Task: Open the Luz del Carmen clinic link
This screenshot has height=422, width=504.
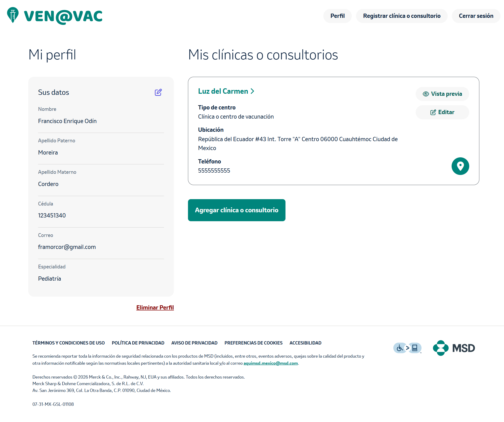Action: pyautogui.click(x=226, y=91)
